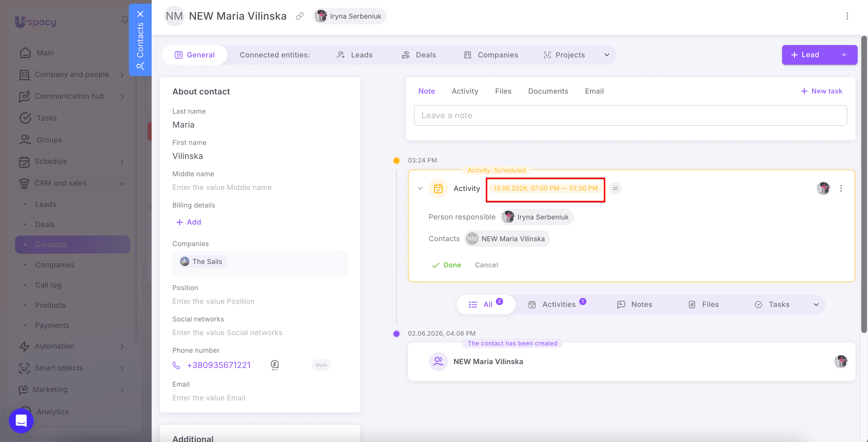Select the Files tab above note field
This screenshot has height=442, width=868.
(x=503, y=91)
